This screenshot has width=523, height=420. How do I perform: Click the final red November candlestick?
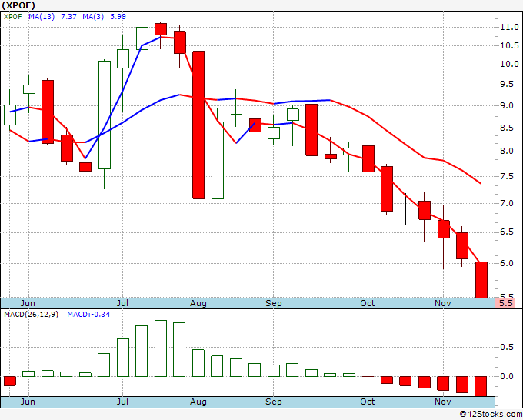(x=481, y=279)
